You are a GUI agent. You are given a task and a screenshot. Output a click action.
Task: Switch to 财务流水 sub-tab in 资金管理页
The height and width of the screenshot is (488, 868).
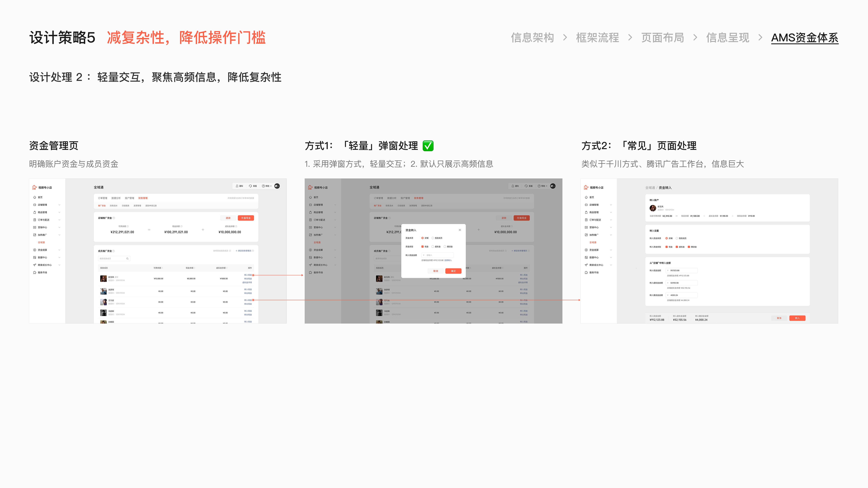114,205
